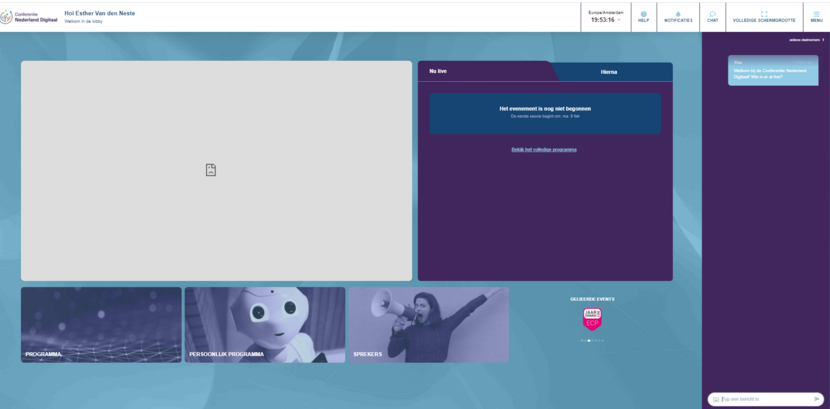Click the 'Gelieerde Events' heading

(x=592, y=299)
